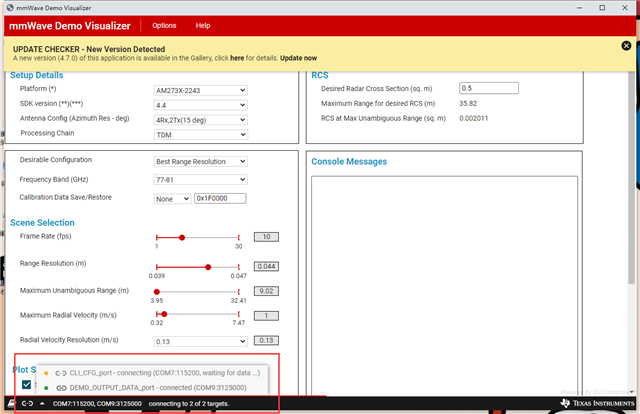Click the CLI_CFG_port connecting status entry
The width and height of the screenshot is (640, 414).
pos(152,373)
